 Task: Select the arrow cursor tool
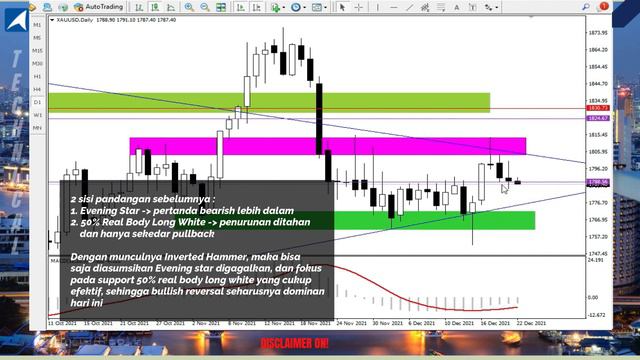point(342,7)
